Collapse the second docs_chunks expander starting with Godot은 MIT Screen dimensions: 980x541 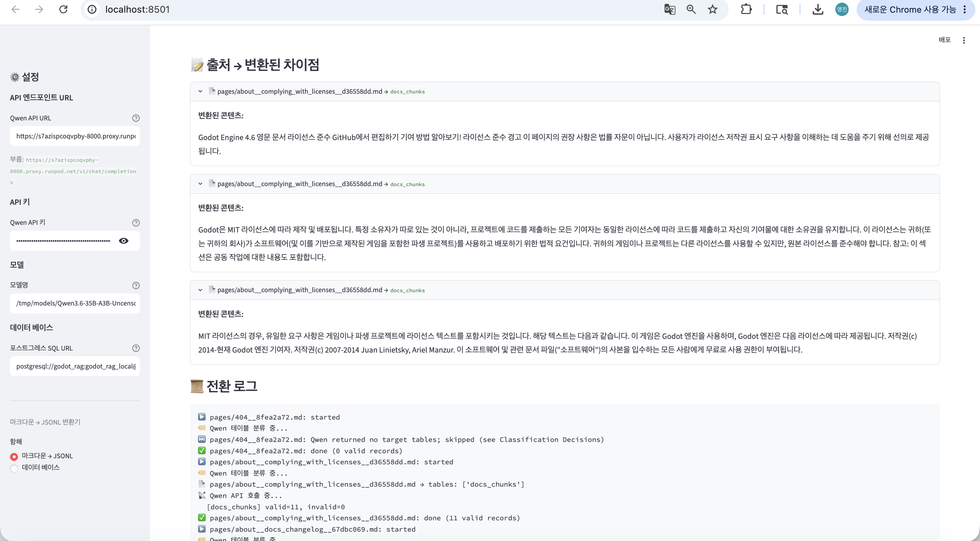coord(200,184)
